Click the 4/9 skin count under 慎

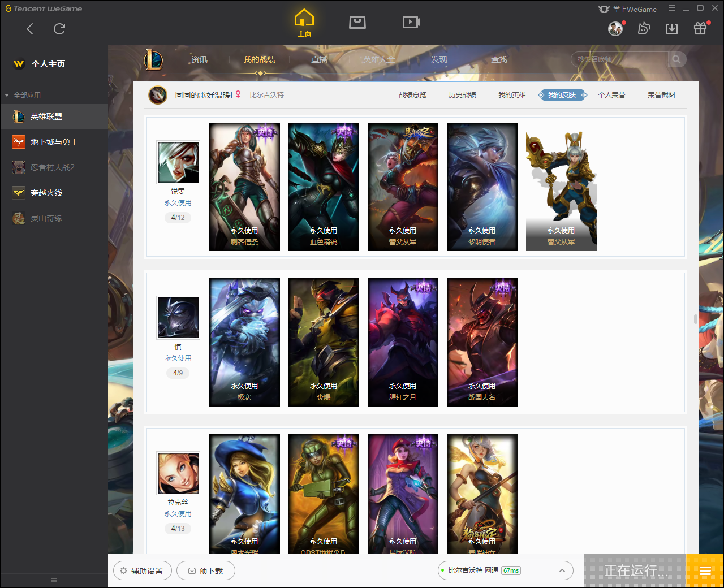[x=178, y=373]
